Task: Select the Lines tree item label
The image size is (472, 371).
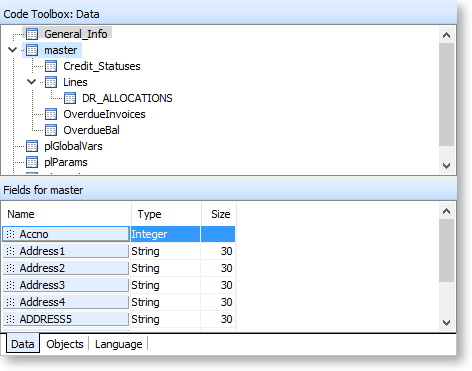Action: pos(75,82)
